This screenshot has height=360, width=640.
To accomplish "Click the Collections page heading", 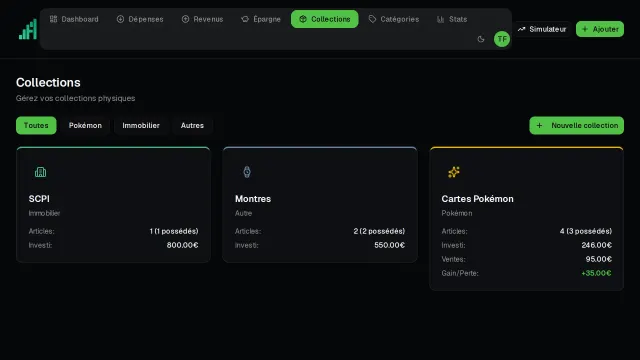I will 48,82.
